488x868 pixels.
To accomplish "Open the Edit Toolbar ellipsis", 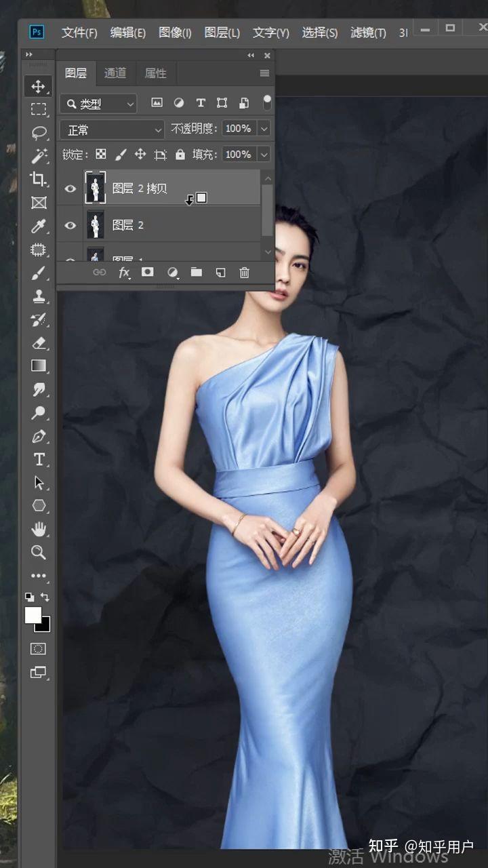I will [39, 576].
